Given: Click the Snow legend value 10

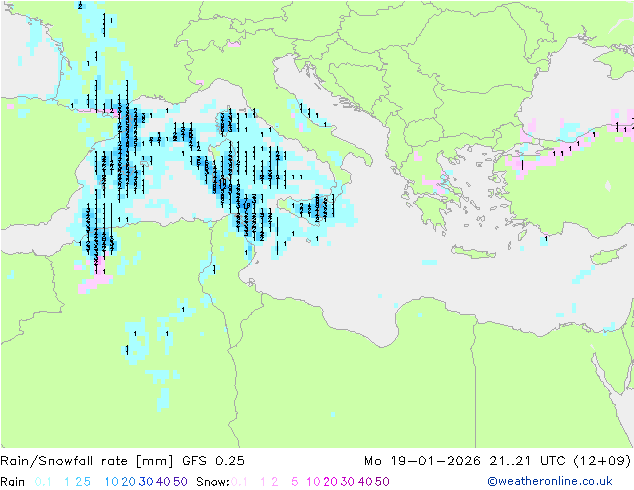Looking at the screenshot, I should (x=313, y=482).
